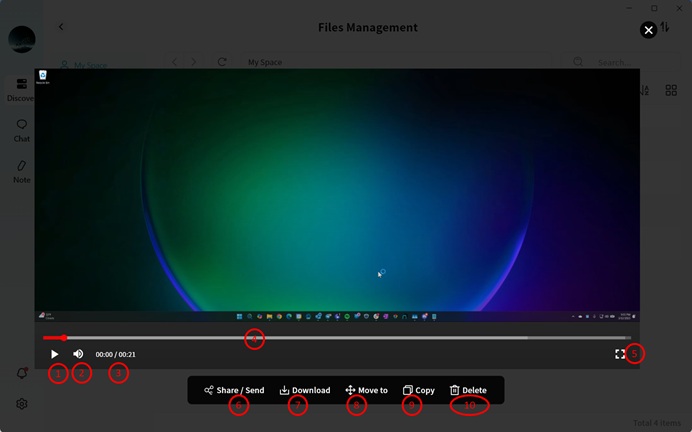Open the notifications bell
This screenshot has height=432, width=692.
pos(21,373)
